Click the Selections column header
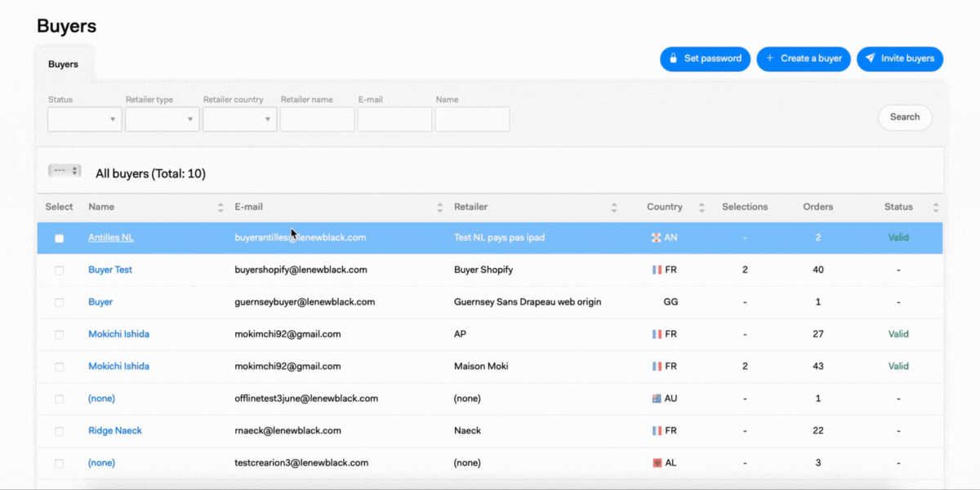 745,207
